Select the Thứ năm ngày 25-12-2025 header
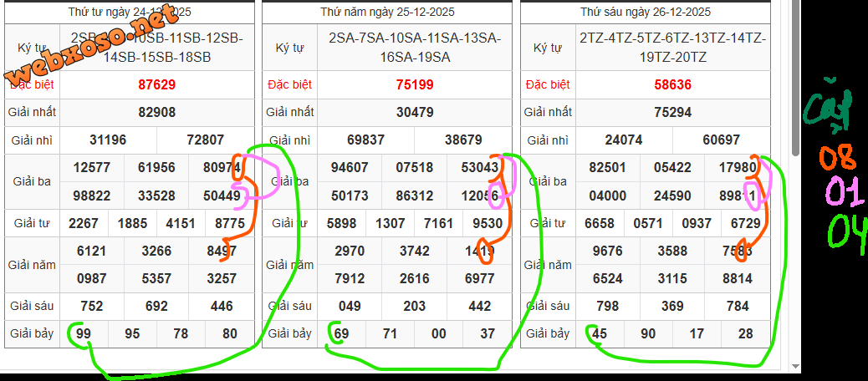868x381 pixels. click(x=387, y=12)
